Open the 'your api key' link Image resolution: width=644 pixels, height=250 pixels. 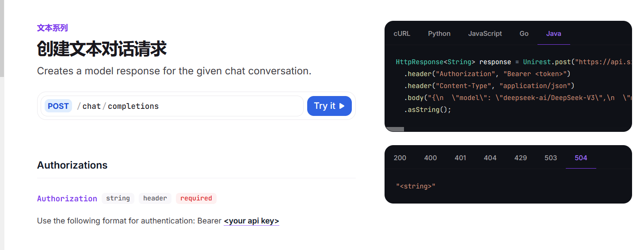point(252,221)
